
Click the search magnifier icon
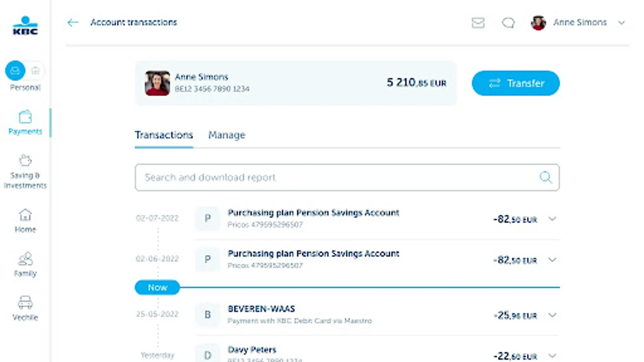coord(545,177)
